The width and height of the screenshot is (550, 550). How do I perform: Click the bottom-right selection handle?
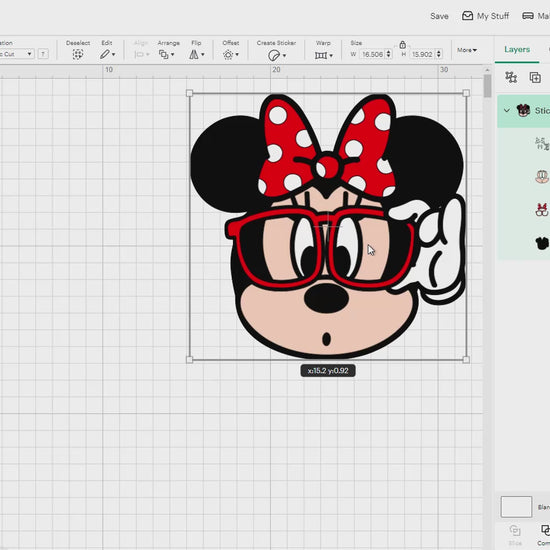(x=466, y=360)
